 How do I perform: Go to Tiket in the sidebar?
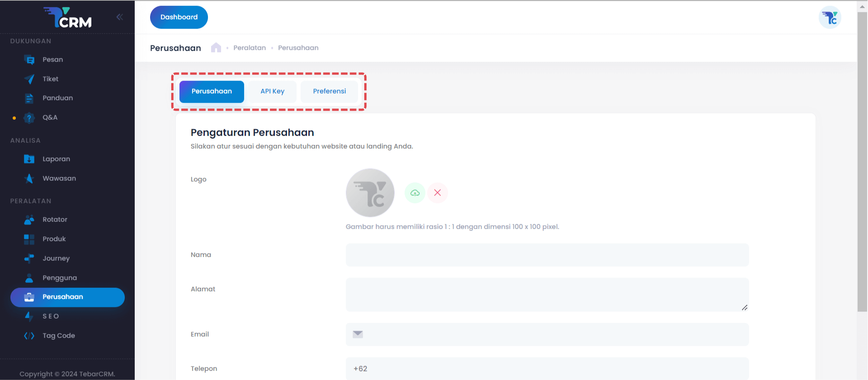click(50, 79)
